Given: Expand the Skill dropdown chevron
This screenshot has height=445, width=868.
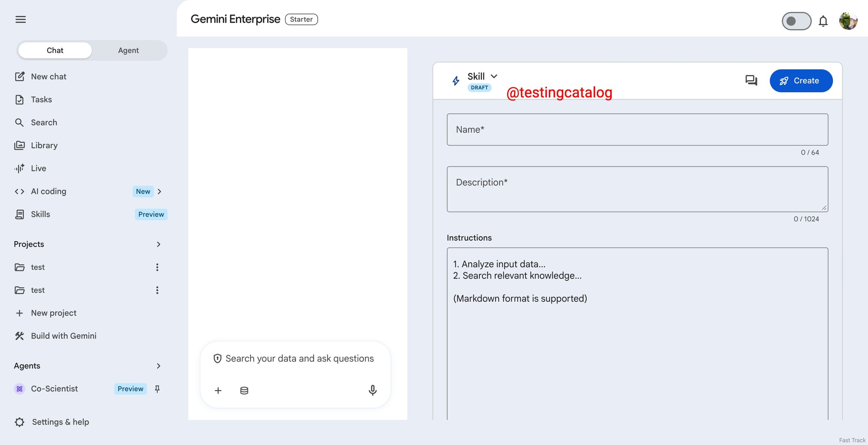Looking at the screenshot, I should point(494,76).
